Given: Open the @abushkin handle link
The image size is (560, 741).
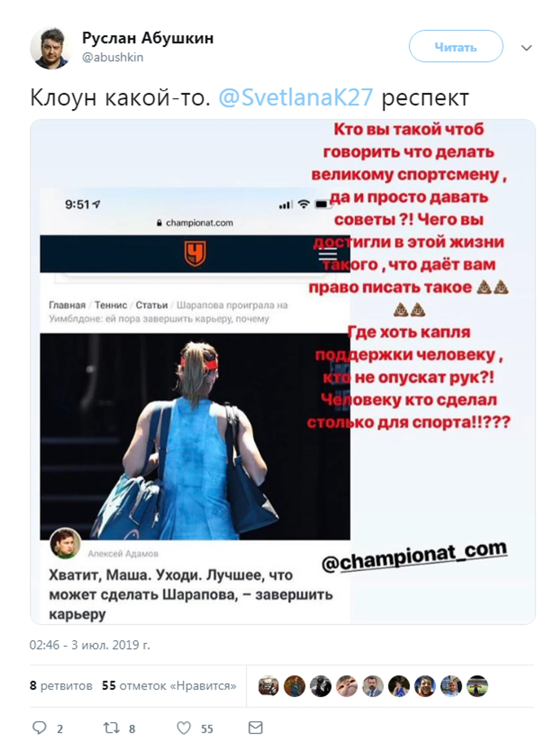Looking at the screenshot, I should (113, 57).
